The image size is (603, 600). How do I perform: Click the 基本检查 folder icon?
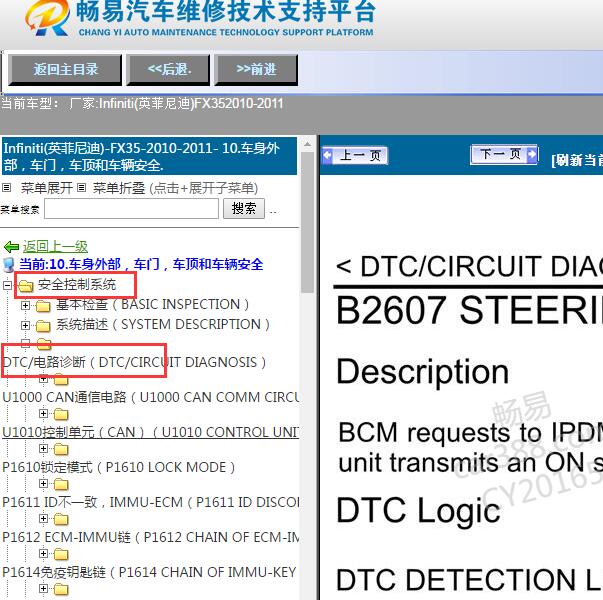(43, 306)
